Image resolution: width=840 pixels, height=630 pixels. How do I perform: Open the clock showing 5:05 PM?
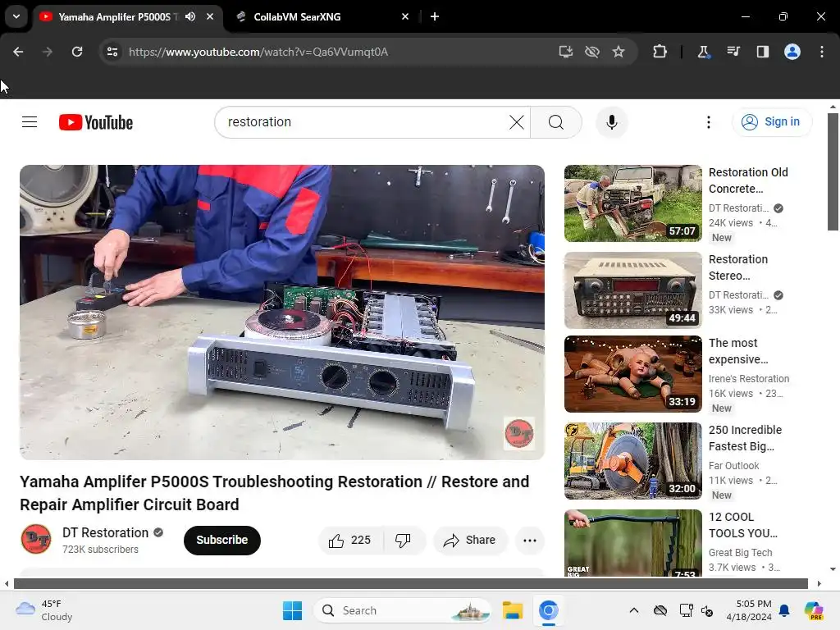[749, 610]
